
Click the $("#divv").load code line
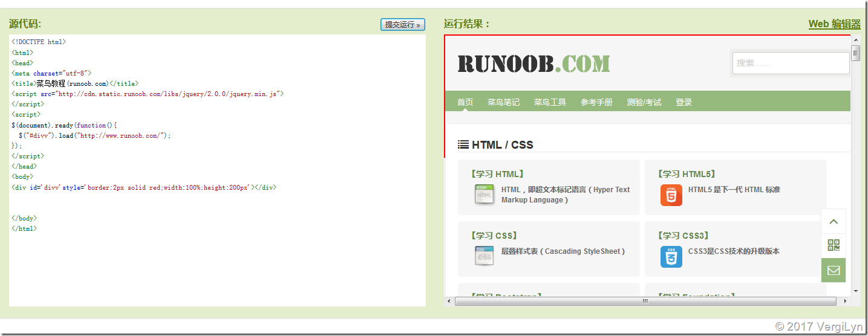pyautogui.click(x=95, y=135)
